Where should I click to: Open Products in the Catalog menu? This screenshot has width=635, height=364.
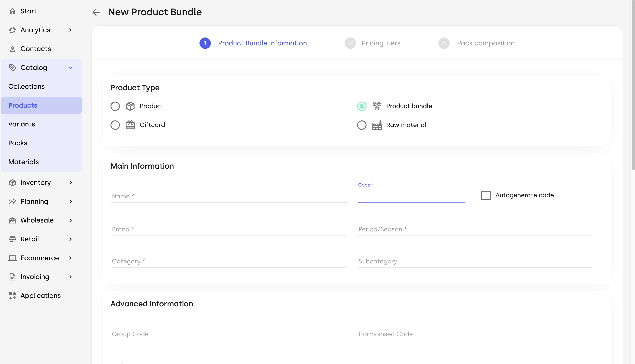pos(41,105)
